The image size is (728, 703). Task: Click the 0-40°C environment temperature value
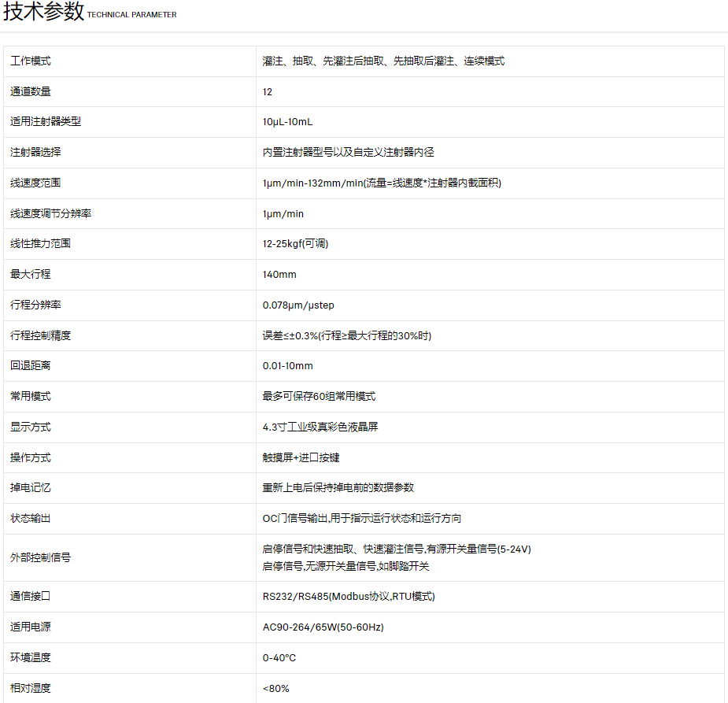tap(279, 658)
